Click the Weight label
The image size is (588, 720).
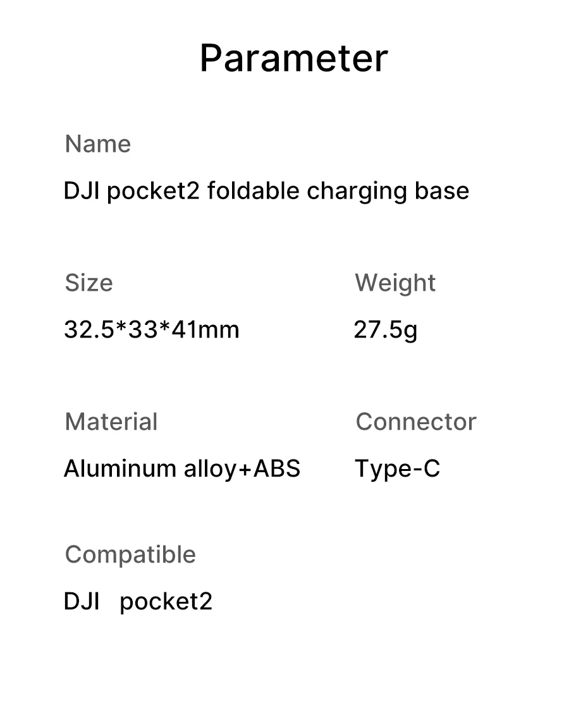click(395, 283)
